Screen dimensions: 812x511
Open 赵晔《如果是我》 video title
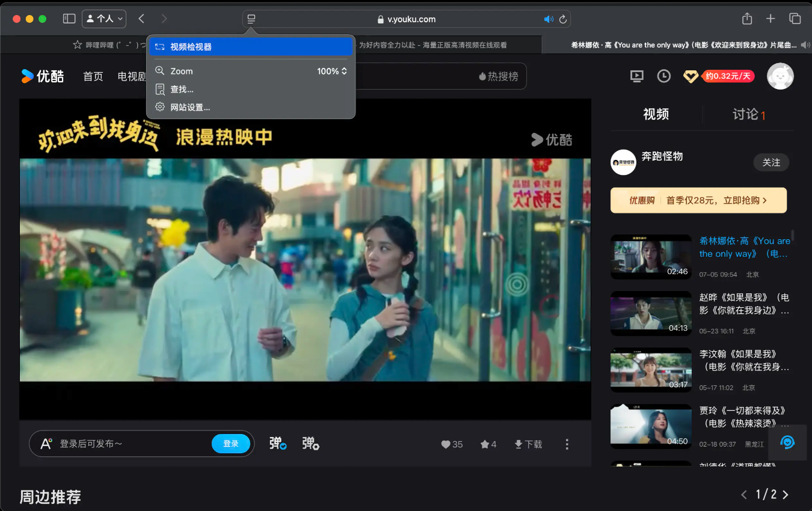coord(745,304)
